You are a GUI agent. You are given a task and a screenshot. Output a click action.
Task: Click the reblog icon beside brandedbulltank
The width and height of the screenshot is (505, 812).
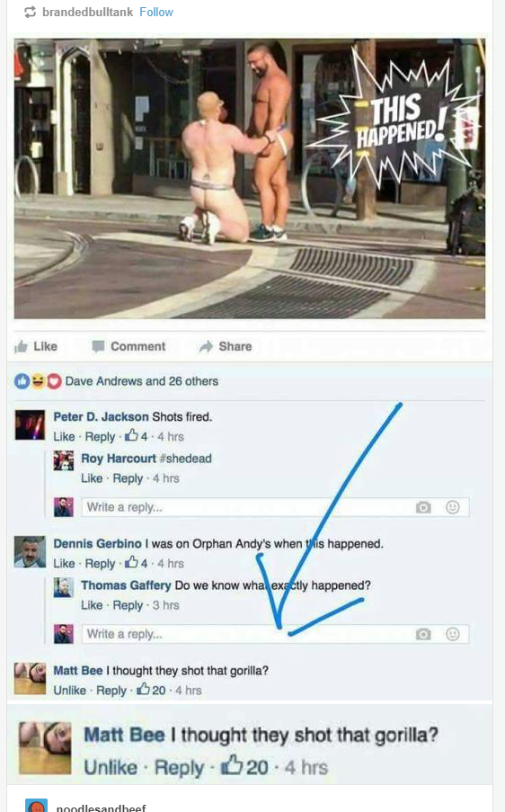click(x=30, y=12)
